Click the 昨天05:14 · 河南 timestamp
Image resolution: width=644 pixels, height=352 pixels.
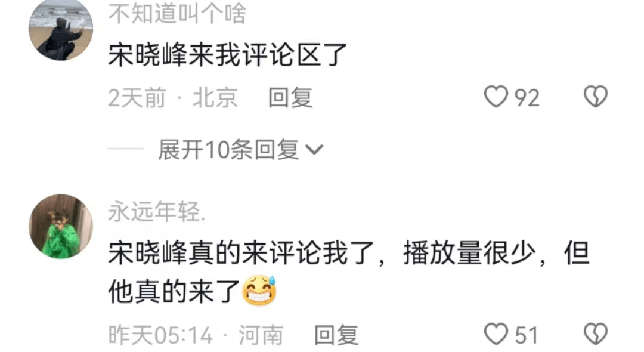click(x=196, y=335)
